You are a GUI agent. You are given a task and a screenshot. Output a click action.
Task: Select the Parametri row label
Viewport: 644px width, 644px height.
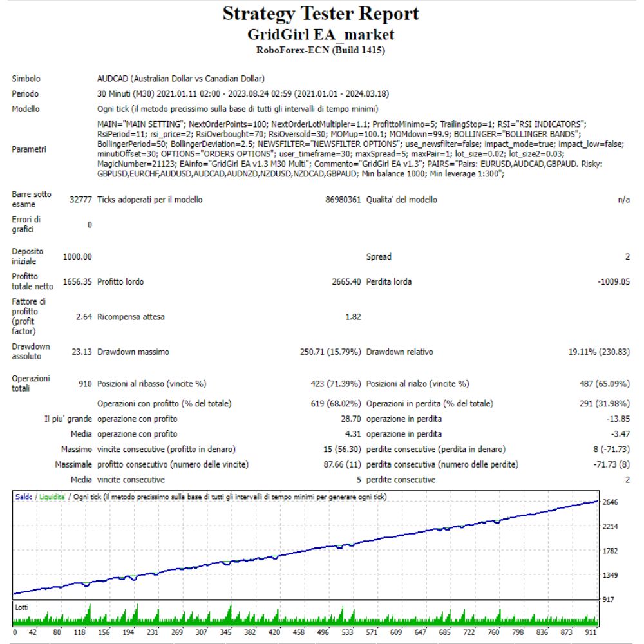[x=28, y=149]
